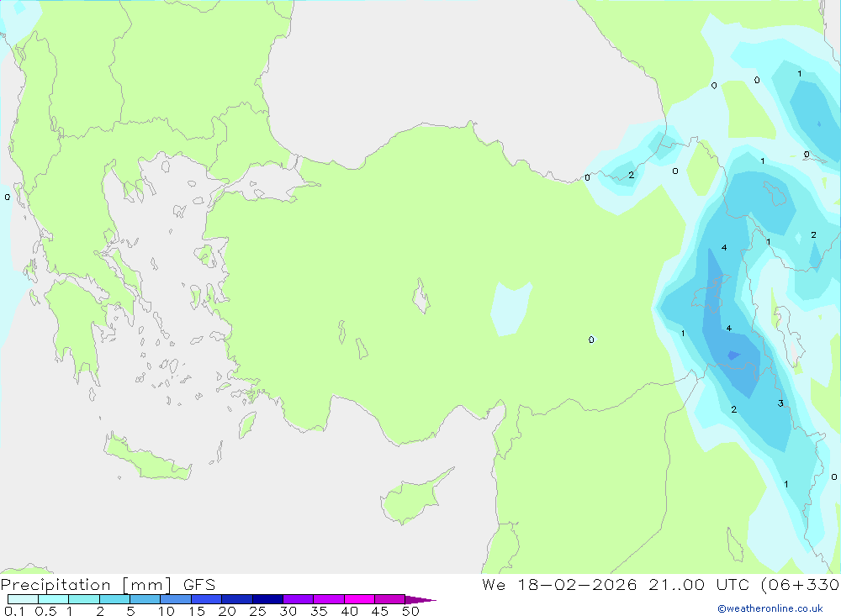Screen dimensions: 841x616
Task: Select the 25–30 mm navy legend swatch
Action: pos(267,599)
